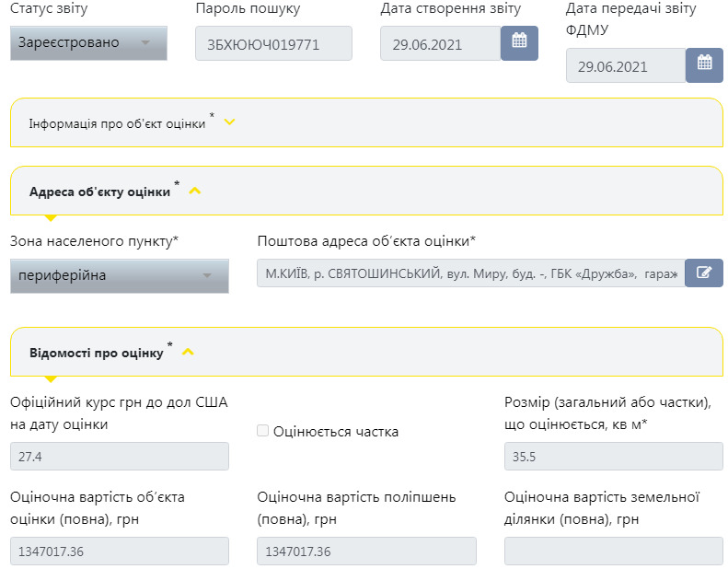Click the FDMU transfer date field

625,66
